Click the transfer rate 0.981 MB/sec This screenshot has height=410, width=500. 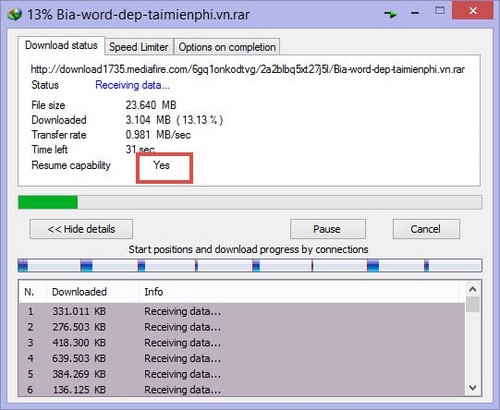pos(158,135)
